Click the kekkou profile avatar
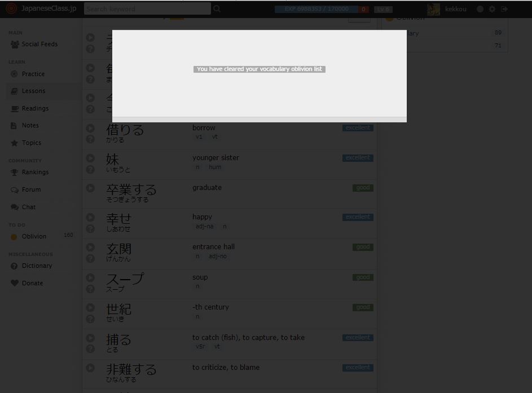 433,9
